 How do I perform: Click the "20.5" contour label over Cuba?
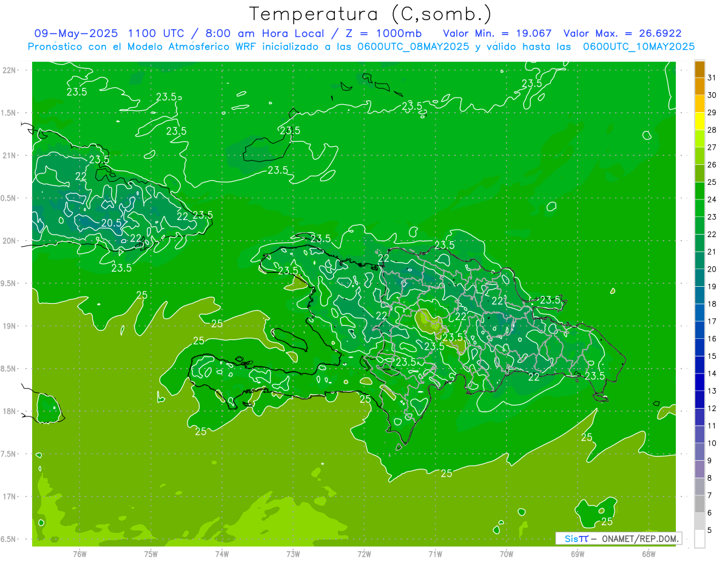[111, 223]
